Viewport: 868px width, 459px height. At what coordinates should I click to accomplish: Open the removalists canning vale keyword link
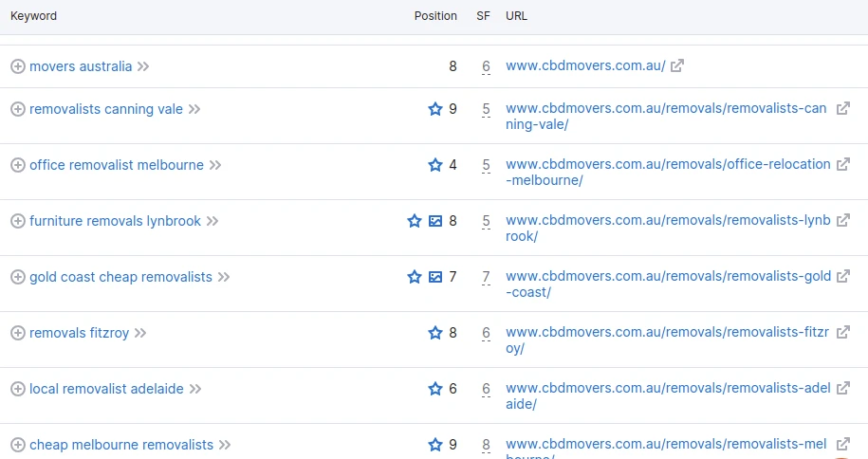pos(106,109)
